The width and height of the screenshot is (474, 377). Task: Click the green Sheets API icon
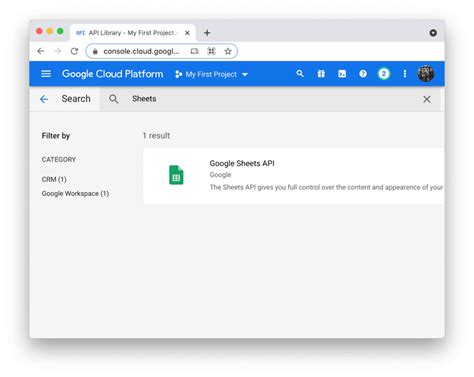pyautogui.click(x=176, y=175)
